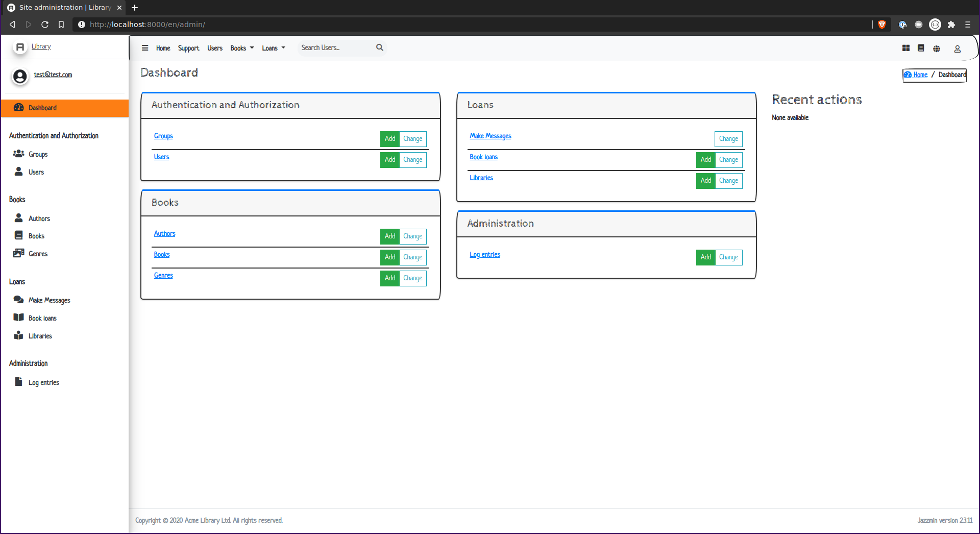Viewport: 980px width, 534px height.
Task: Click Change button for Authors
Action: (x=413, y=236)
